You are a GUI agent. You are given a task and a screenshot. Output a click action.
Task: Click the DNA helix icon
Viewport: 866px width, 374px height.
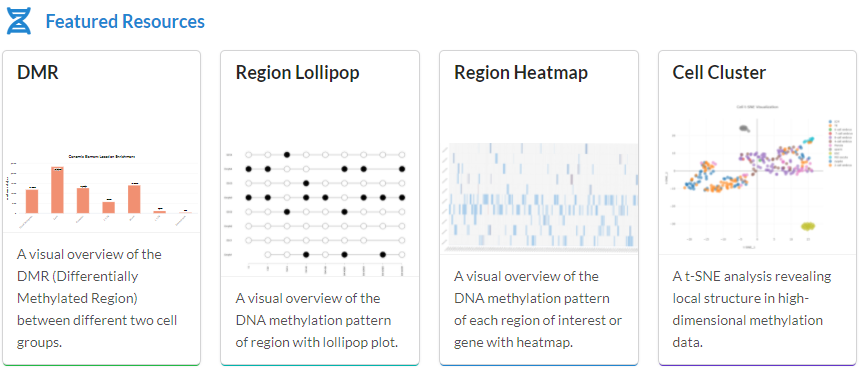tap(19, 21)
